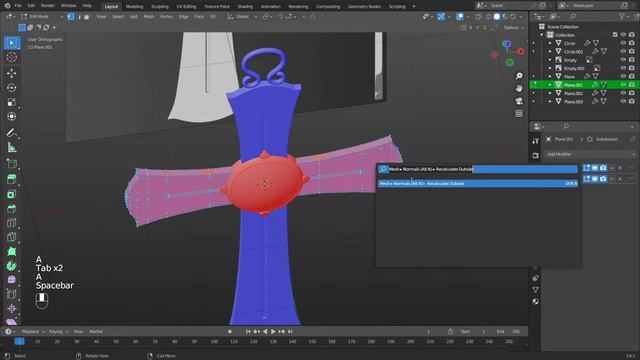This screenshot has height=360, width=640.
Task: Switch to solid viewport shading
Action: [x=497, y=17]
